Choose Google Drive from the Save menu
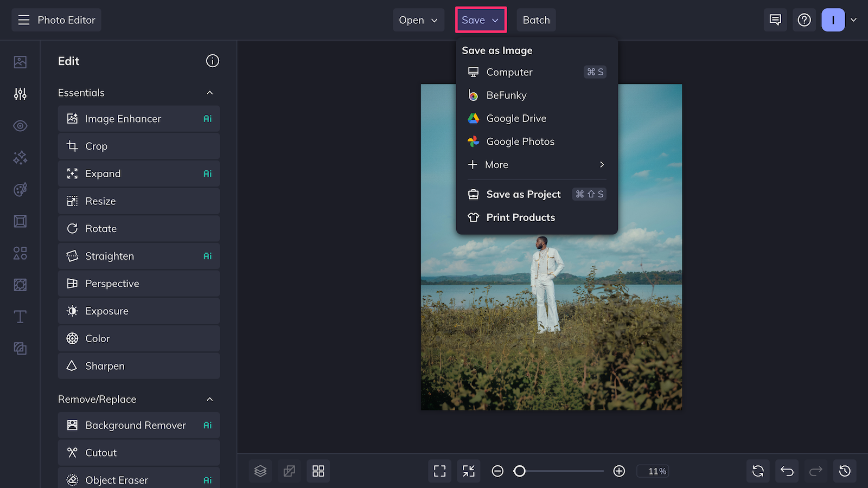The height and width of the screenshot is (488, 868). click(x=516, y=118)
